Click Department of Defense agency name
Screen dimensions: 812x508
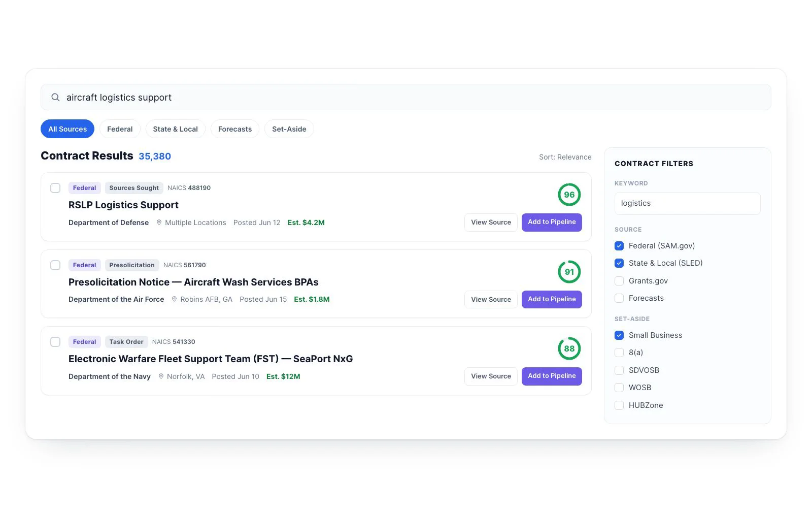pyautogui.click(x=109, y=223)
